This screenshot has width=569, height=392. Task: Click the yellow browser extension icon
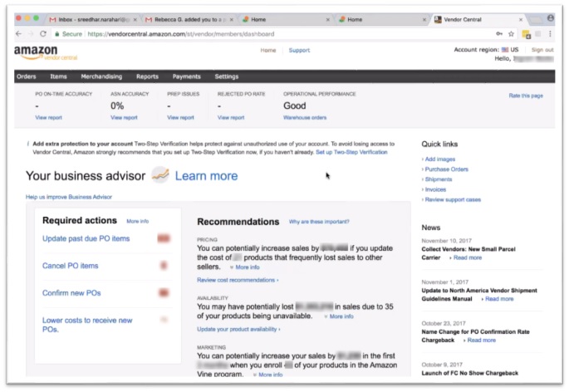click(526, 34)
